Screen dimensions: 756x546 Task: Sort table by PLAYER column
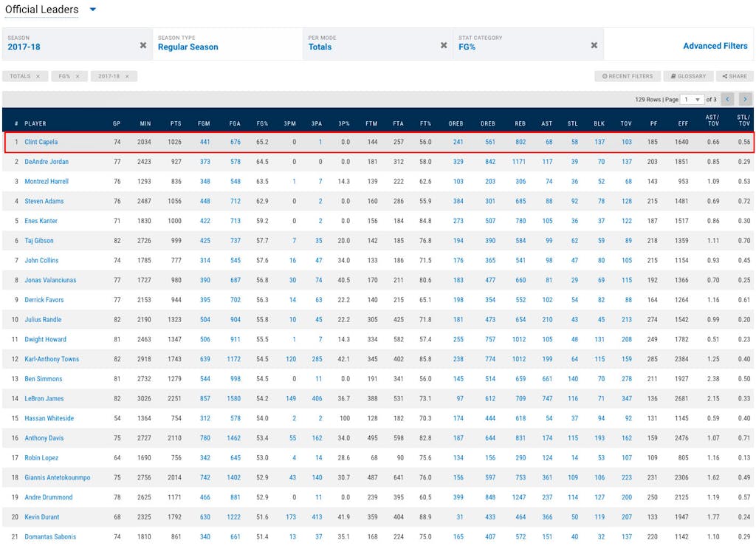(35, 123)
